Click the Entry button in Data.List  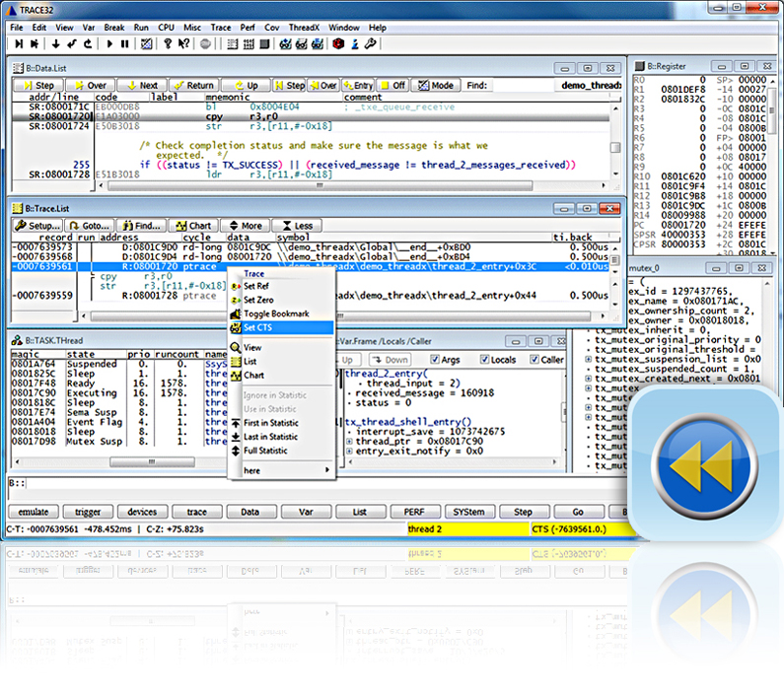359,86
